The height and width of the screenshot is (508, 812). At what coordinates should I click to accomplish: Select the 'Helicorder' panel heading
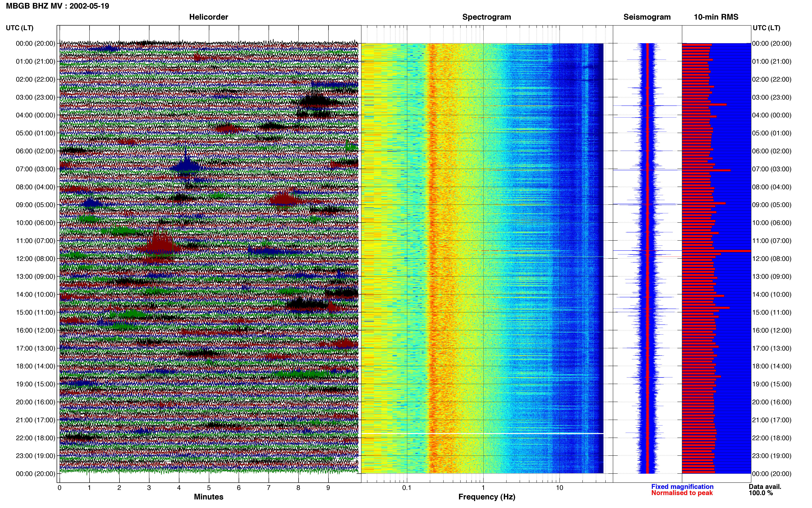[x=209, y=17]
